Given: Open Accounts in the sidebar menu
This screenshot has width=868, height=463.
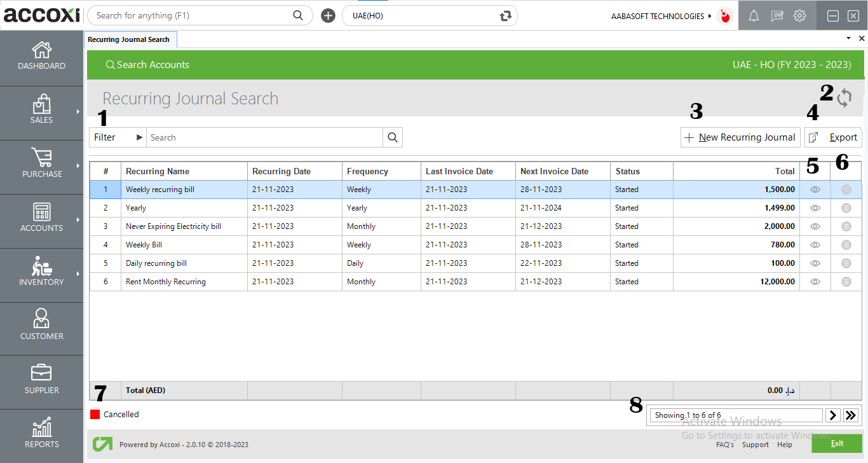Looking at the screenshot, I should (41, 221).
